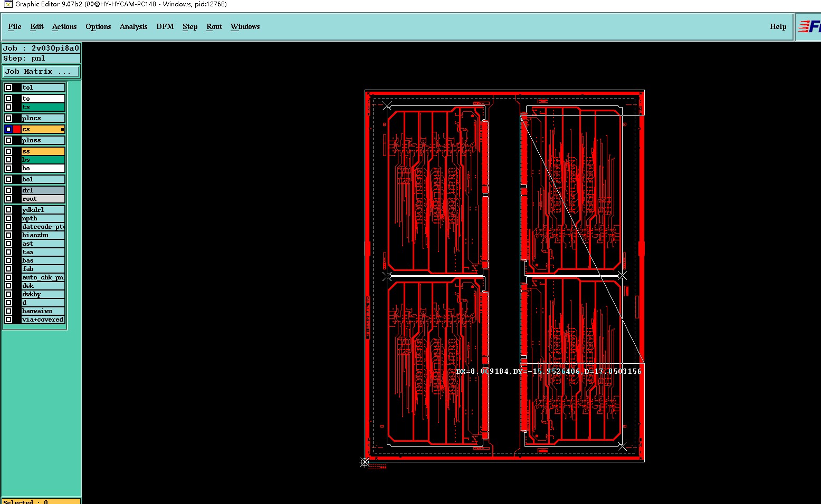Select the dwk layer name
The image size is (821, 504).
pos(43,286)
